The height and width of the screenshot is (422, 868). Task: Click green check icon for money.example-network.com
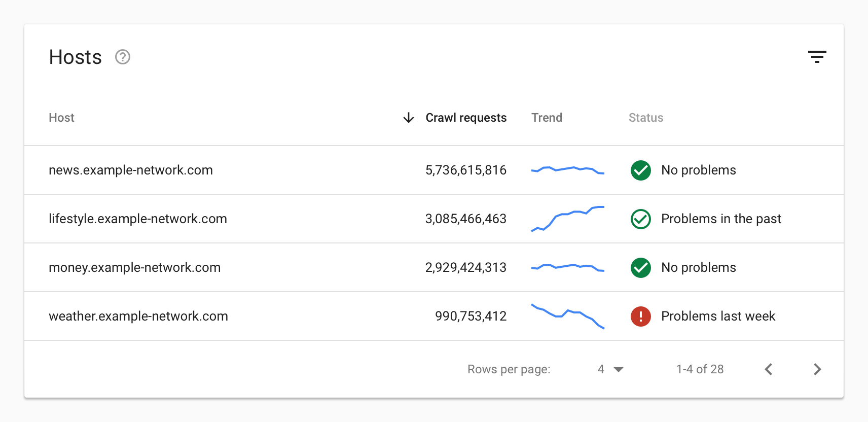(640, 268)
